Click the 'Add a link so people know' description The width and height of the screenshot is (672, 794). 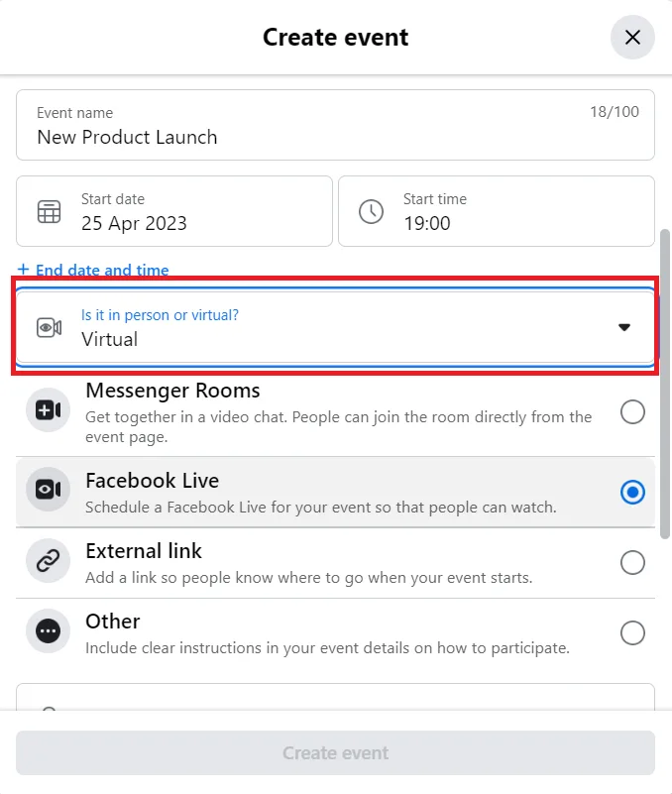tap(309, 577)
